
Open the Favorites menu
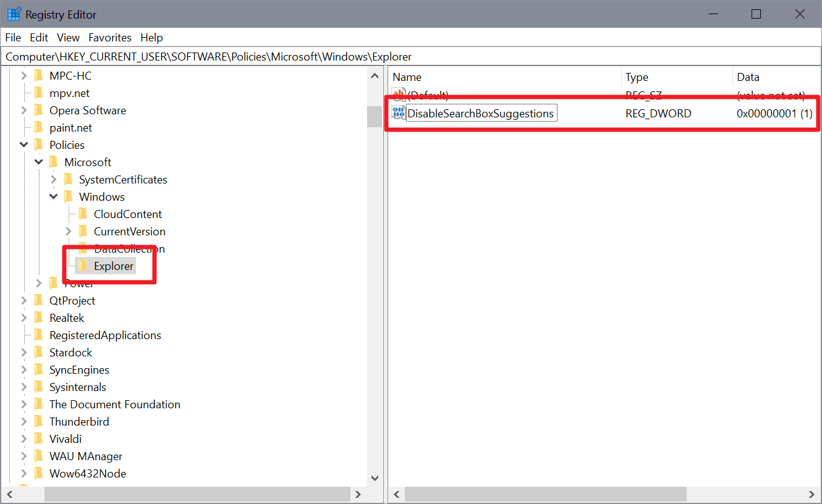pyautogui.click(x=110, y=38)
